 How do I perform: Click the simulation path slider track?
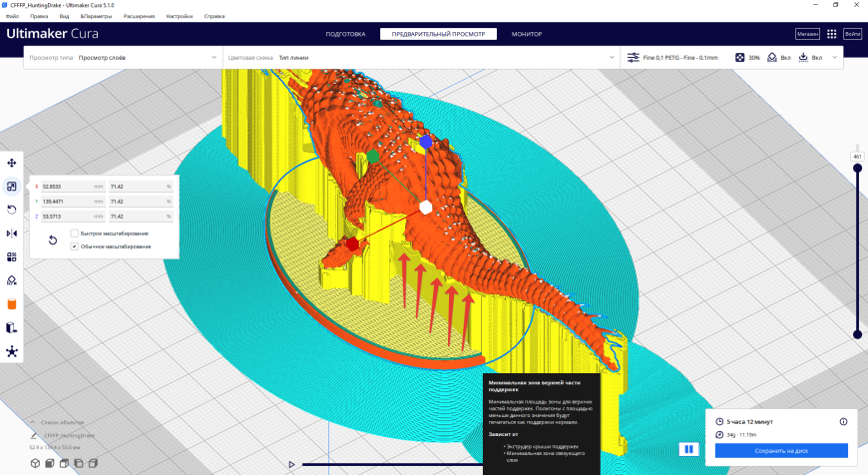click(x=392, y=464)
